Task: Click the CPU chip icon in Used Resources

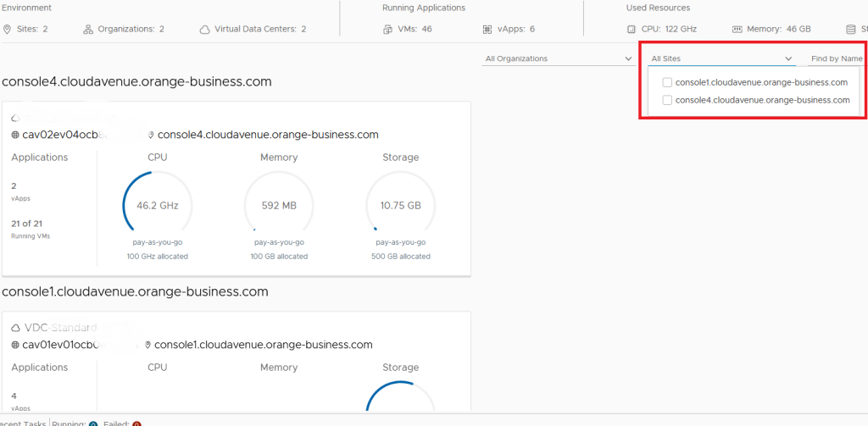Action: [631, 30]
